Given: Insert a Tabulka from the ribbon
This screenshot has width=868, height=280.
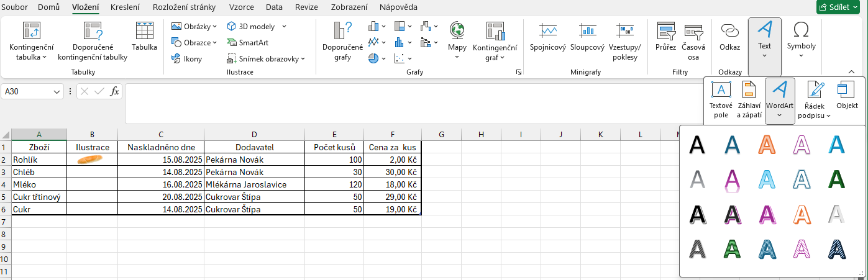Looking at the screenshot, I should point(144,37).
